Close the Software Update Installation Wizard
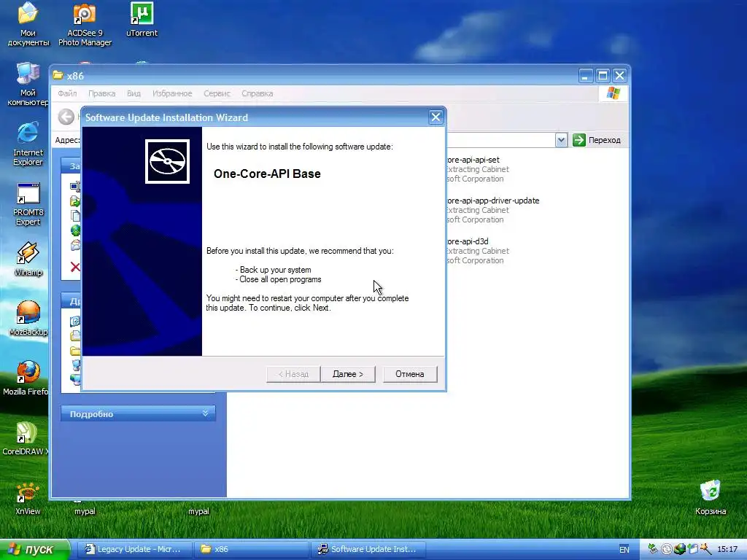Image resolution: width=747 pixels, height=560 pixels. click(436, 117)
